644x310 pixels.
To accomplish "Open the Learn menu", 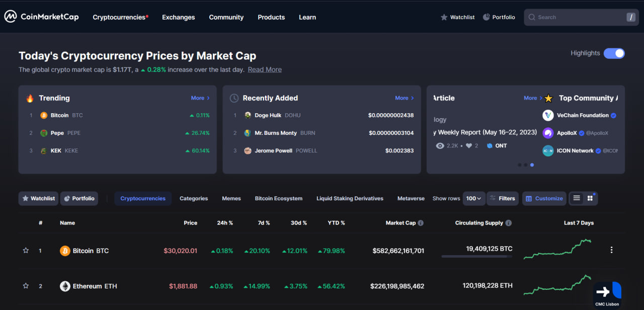I will (x=307, y=17).
